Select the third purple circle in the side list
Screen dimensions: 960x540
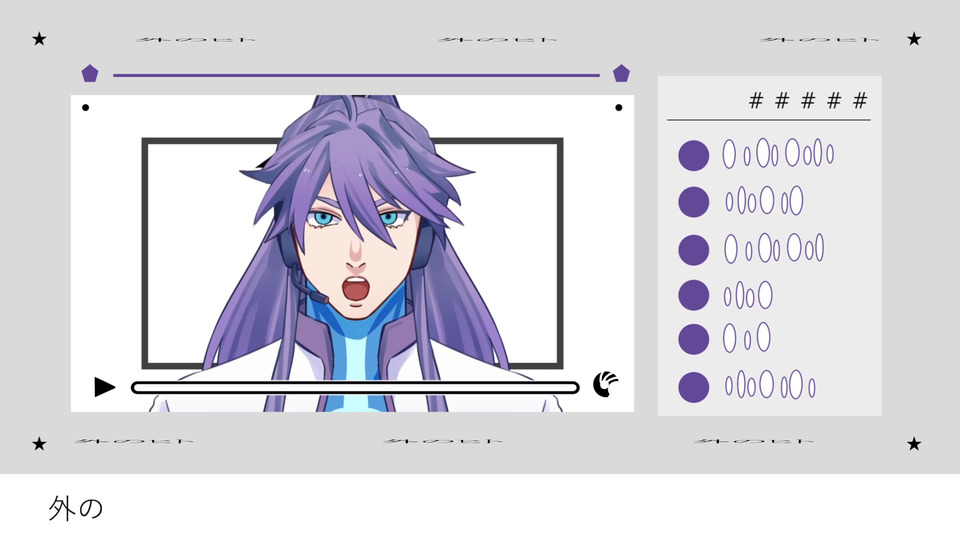694,250
